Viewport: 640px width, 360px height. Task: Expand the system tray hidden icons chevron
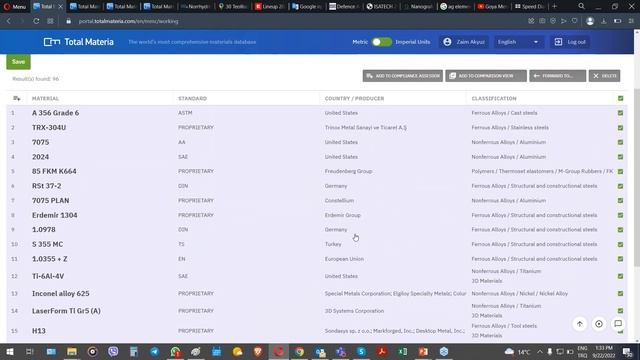[540, 351]
